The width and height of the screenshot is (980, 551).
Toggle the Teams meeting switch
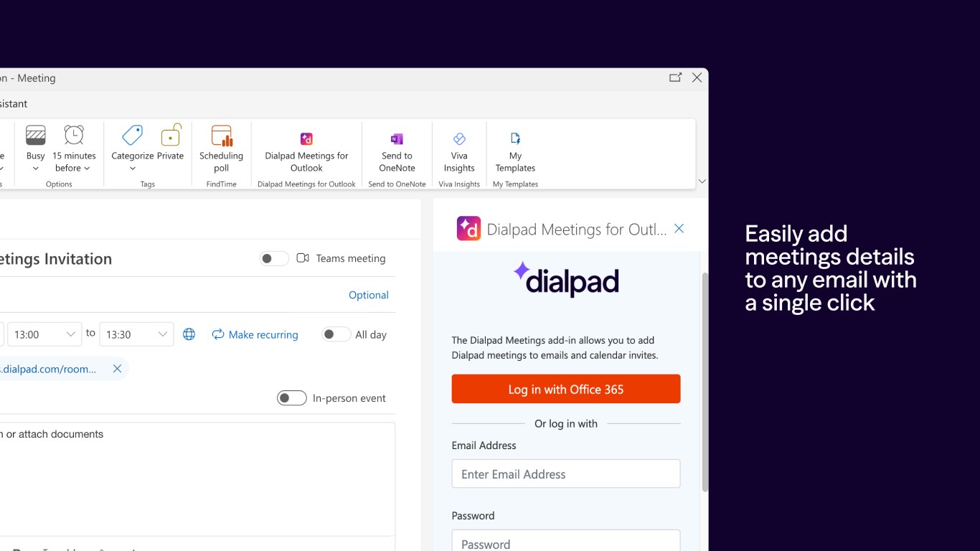[x=274, y=258]
